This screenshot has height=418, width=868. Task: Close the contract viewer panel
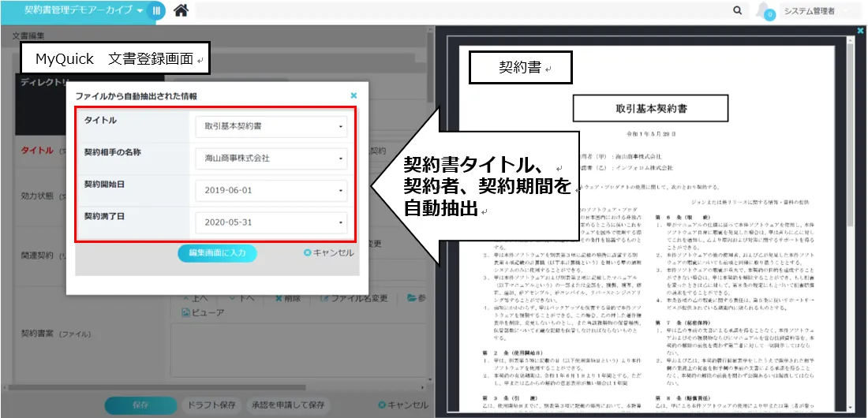tap(859, 31)
